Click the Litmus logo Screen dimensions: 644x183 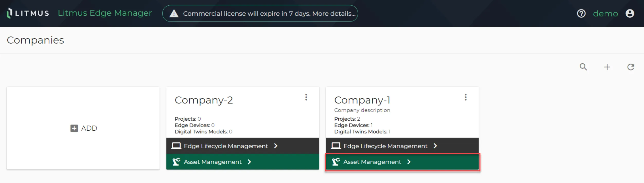point(28,13)
